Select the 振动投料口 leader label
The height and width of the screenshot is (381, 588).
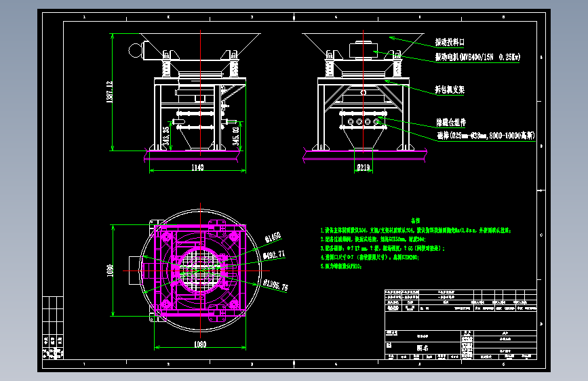(x=450, y=43)
